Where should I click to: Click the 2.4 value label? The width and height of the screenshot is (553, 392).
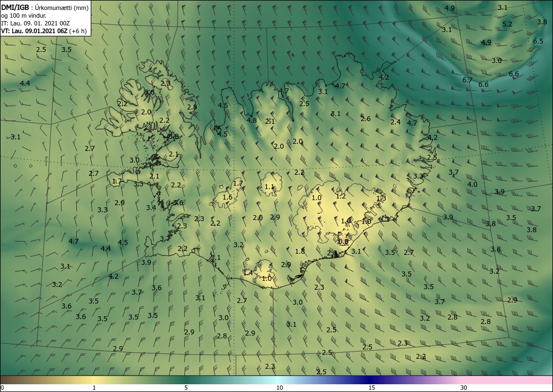click(x=396, y=122)
